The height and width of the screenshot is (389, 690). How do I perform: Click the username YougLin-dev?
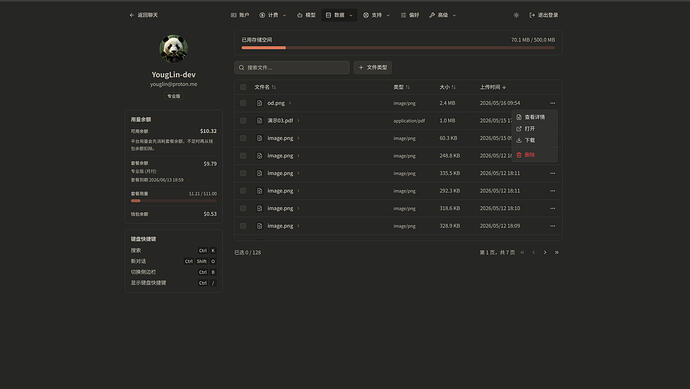click(174, 75)
